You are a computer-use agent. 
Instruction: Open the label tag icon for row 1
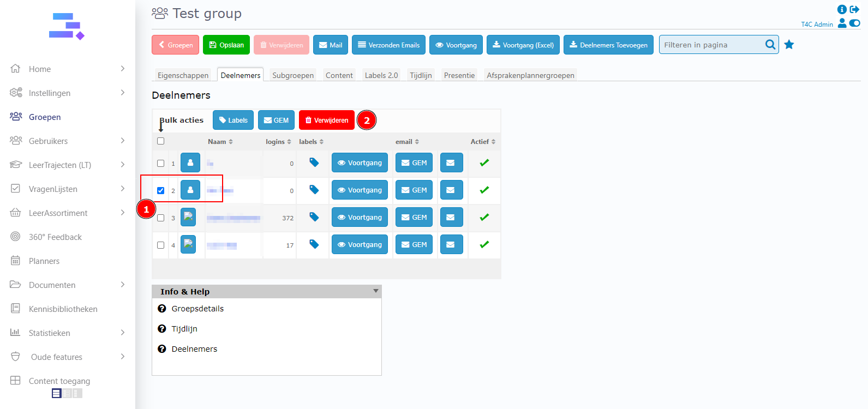tap(314, 163)
